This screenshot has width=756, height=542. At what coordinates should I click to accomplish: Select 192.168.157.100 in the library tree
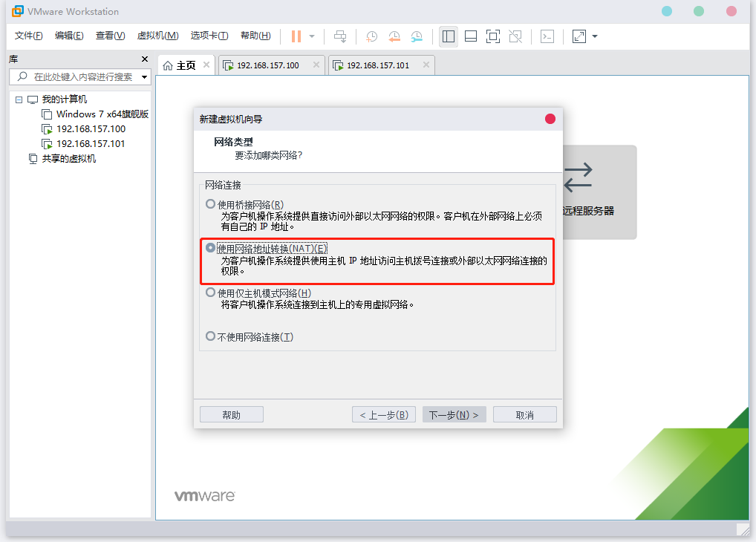[x=91, y=129]
